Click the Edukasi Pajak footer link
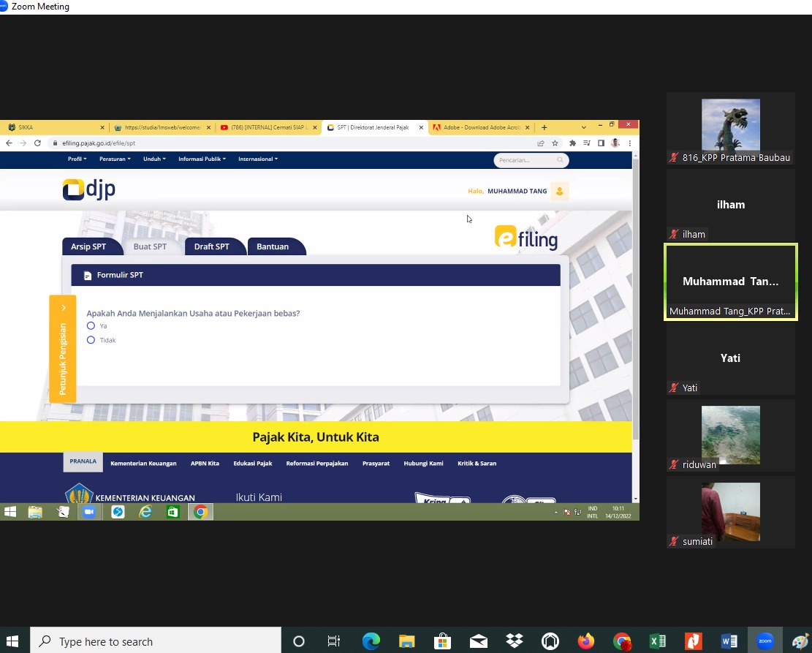The image size is (812, 653). [253, 464]
